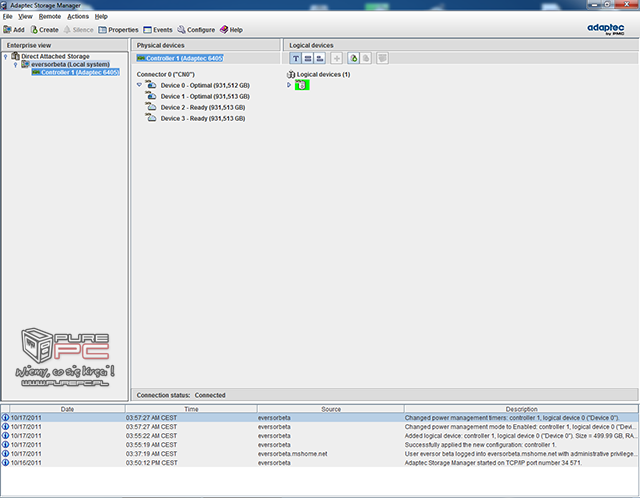Click the Logical devices (1) label
Screen dimensions: 640x498
pos(323,74)
